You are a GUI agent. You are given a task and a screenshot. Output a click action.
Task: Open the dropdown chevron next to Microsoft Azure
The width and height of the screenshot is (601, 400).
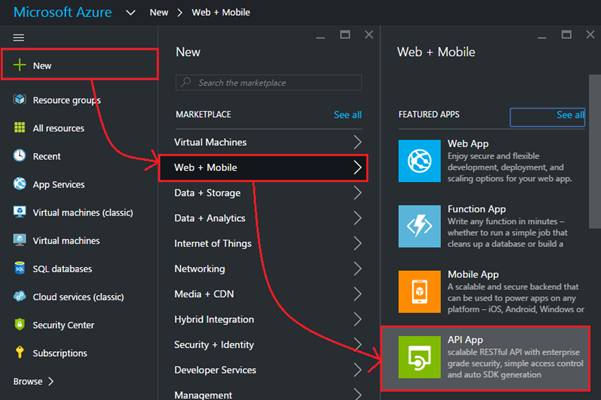click(x=131, y=13)
